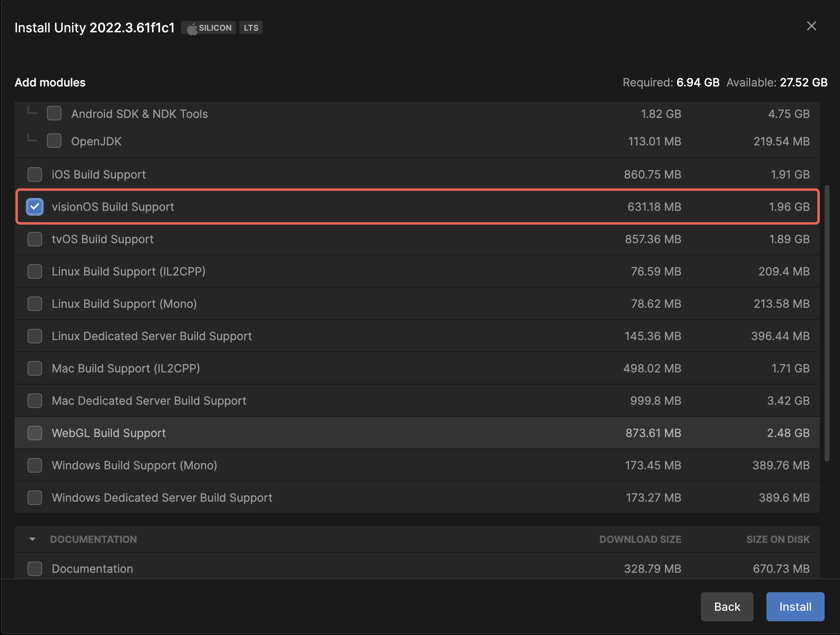
Task: Go back with the Back button
Action: (727, 606)
